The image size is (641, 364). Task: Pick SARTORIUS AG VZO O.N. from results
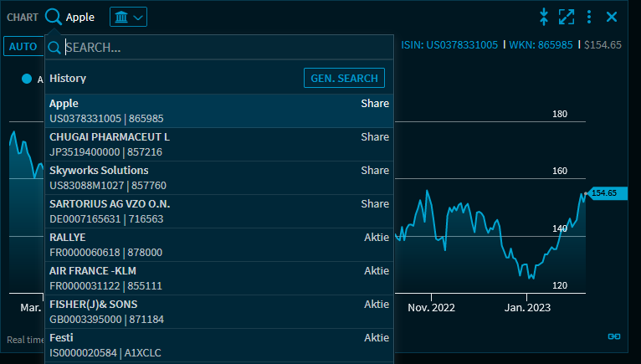218,212
